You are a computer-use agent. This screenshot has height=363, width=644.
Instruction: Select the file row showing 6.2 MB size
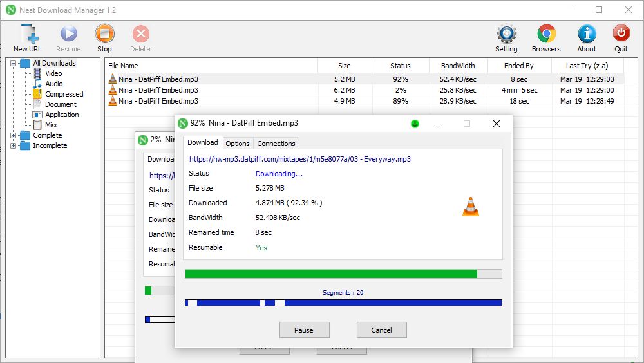[x=365, y=90]
